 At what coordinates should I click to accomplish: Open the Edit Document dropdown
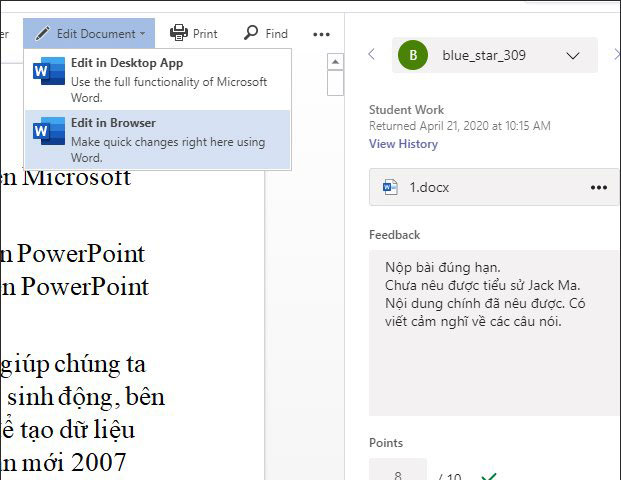(89, 34)
